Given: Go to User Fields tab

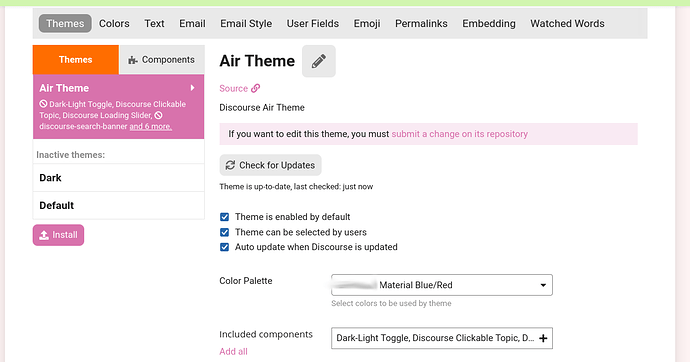Looking at the screenshot, I should pos(312,23).
